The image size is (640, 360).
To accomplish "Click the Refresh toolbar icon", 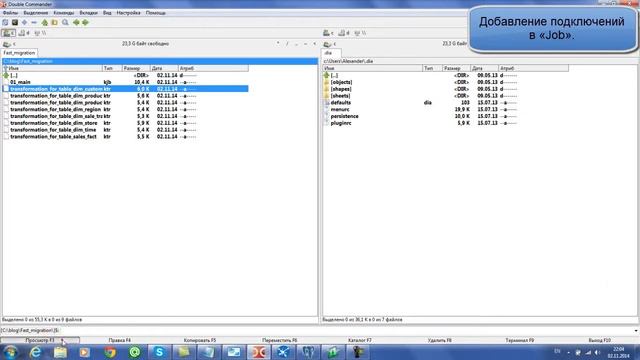I will [x=5, y=22].
